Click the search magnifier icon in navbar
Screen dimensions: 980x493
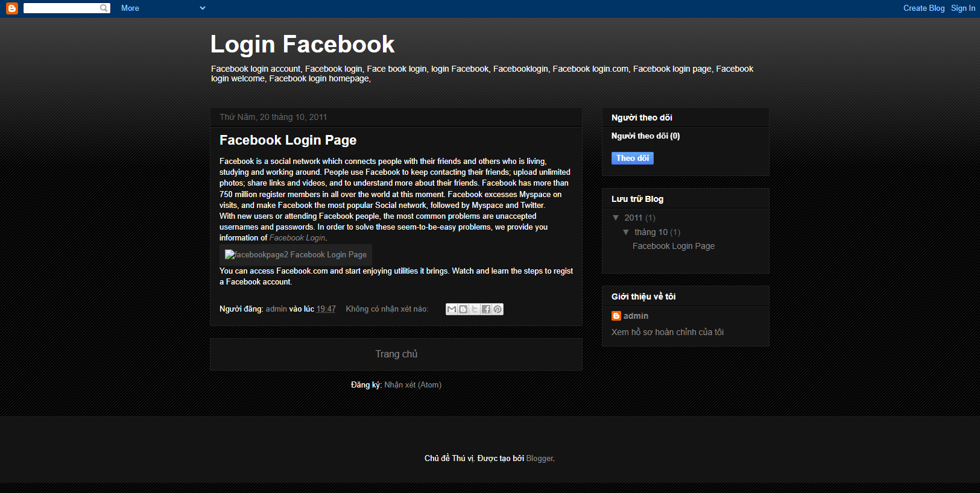104,8
